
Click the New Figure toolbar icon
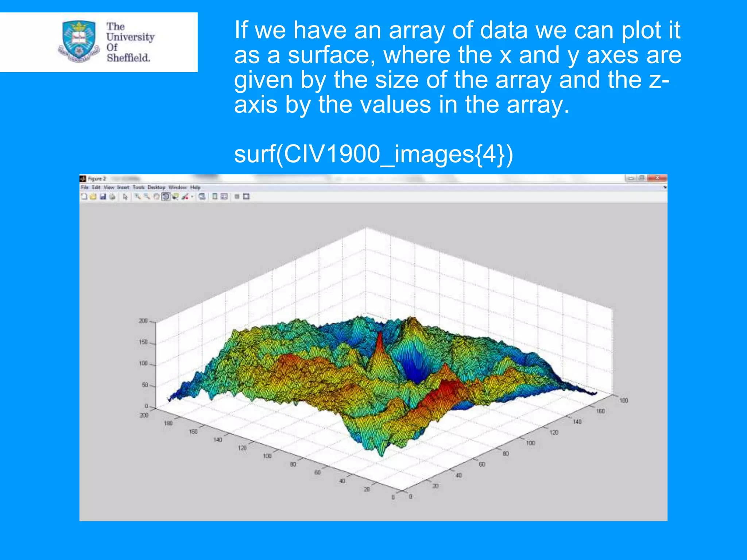[x=84, y=197]
